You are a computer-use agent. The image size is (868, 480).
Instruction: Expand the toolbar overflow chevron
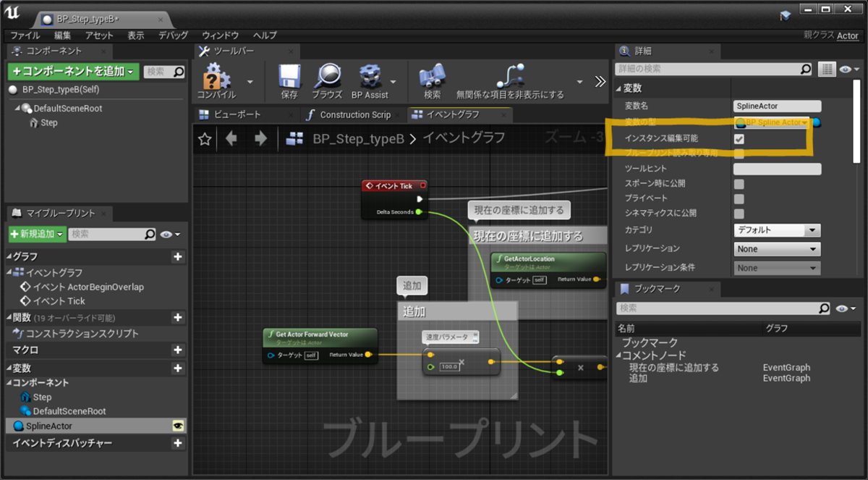[x=600, y=82]
